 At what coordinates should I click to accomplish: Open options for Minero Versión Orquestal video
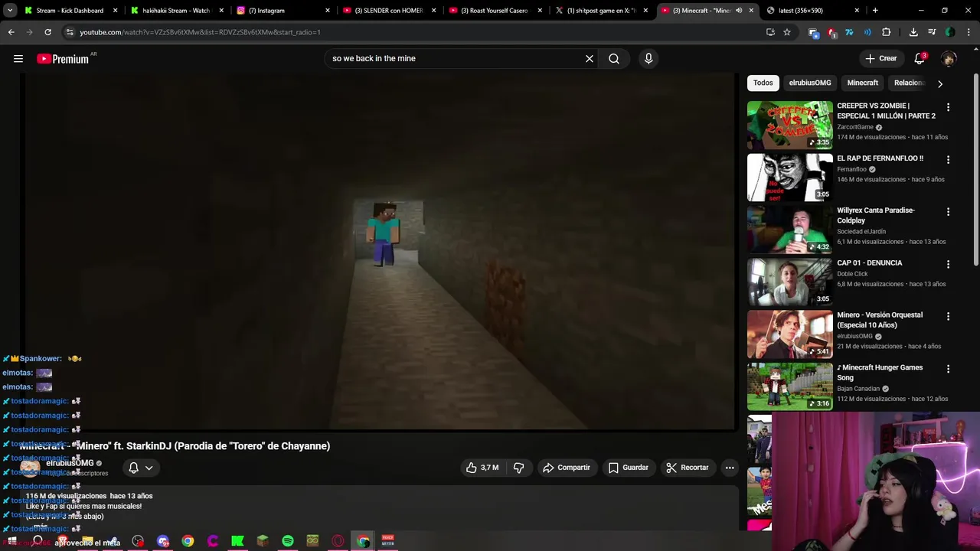[948, 316]
